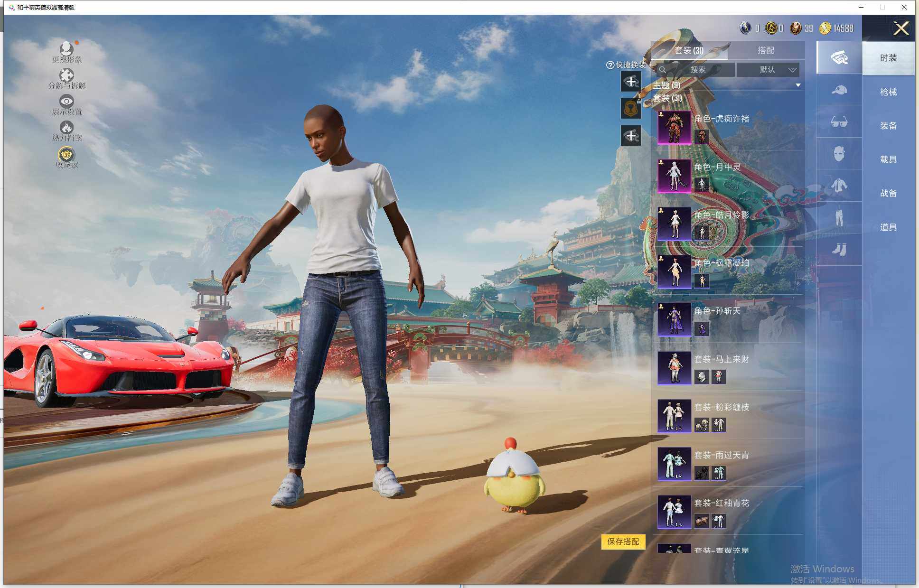Image resolution: width=919 pixels, height=588 pixels.
Task: Select the jacket/top category icon
Action: (x=839, y=186)
